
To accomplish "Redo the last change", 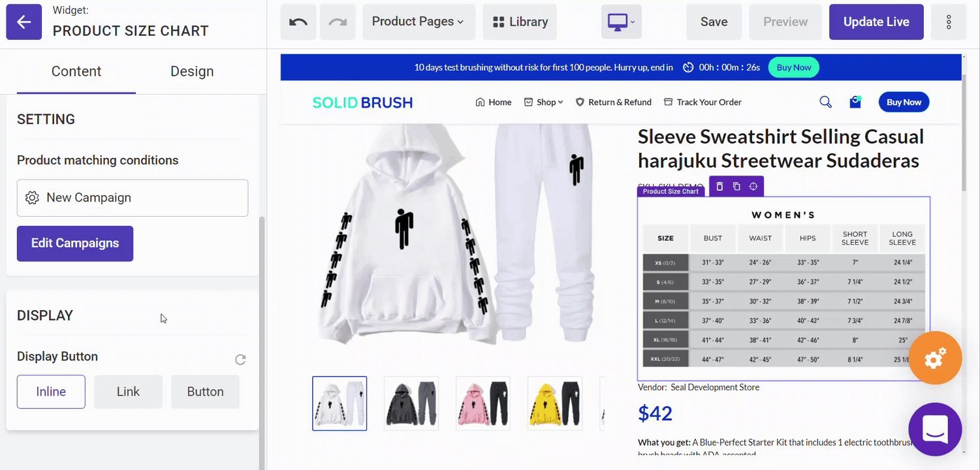I will pos(338,22).
